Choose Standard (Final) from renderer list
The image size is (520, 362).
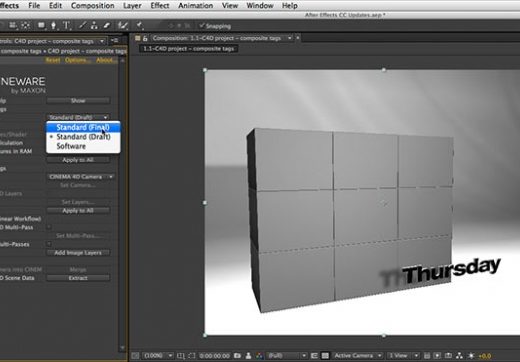(x=83, y=127)
